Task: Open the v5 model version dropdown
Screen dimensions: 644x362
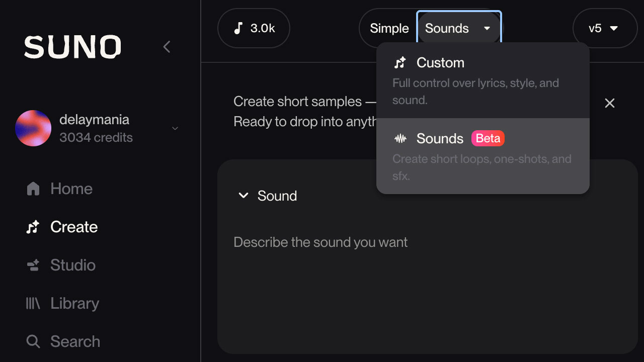Action: (x=605, y=28)
